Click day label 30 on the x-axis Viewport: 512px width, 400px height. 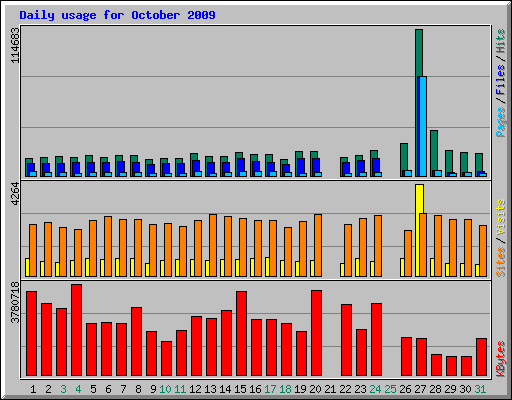pos(465,389)
